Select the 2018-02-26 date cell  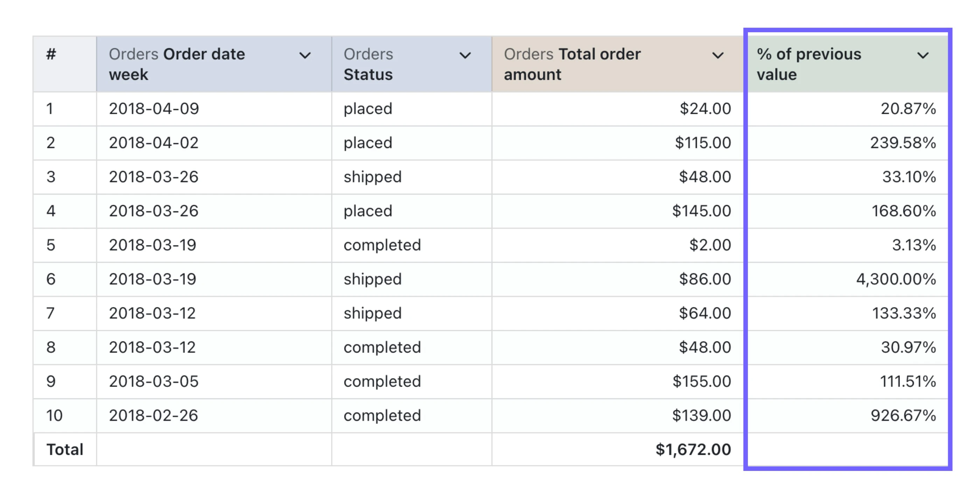click(153, 416)
